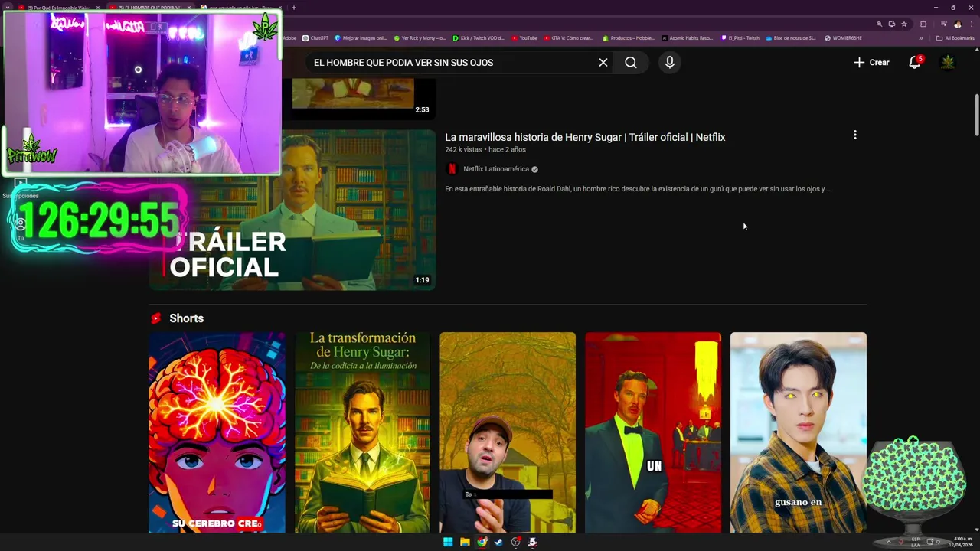
Task: Bookmark this page with star icon
Action: click(x=903, y=24)
